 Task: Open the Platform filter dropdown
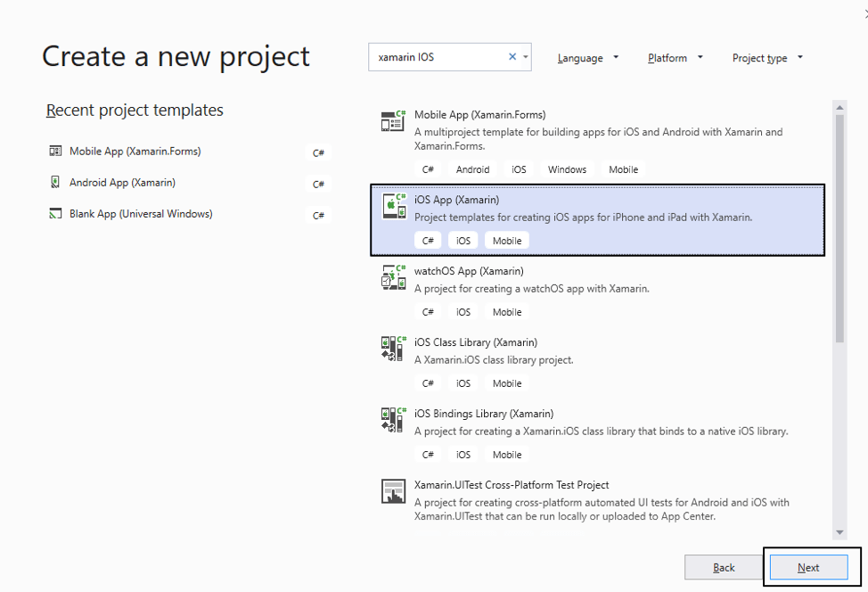674,57
